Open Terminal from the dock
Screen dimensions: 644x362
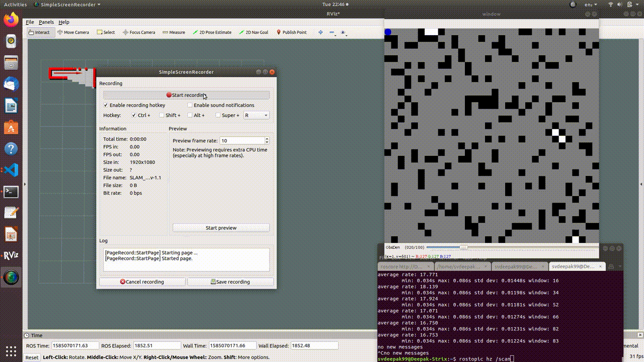coord(11,192)
